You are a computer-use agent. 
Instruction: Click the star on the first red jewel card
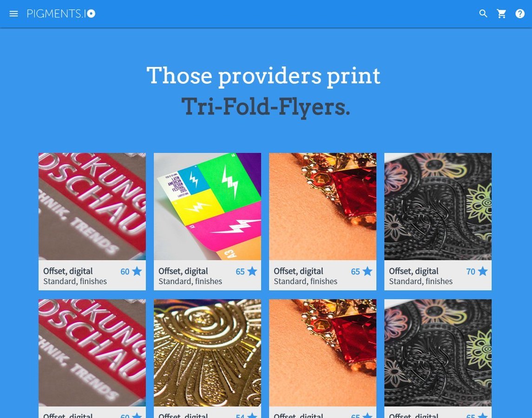368,271
